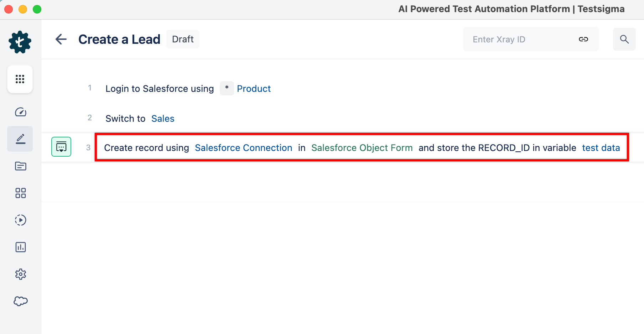This screenshot has width=644, height=334.
Task: Click the window title 'AI Powered Test Automation Platform | Testsigma'
Action: [511, 9]
